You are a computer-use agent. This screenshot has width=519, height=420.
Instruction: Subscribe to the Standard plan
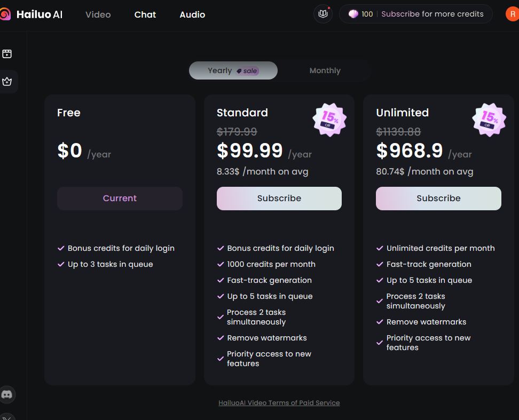[x=279, y=198]
